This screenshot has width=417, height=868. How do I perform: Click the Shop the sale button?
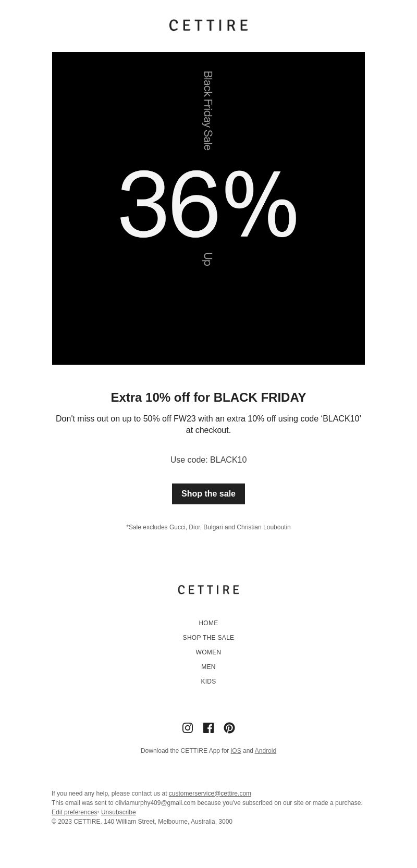(x=208, y=494)
